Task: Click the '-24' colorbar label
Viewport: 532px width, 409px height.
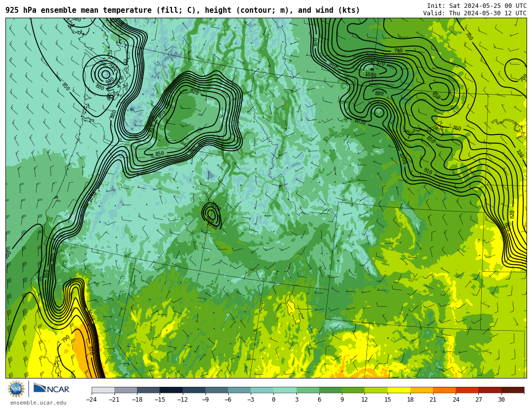Action: 91,400
